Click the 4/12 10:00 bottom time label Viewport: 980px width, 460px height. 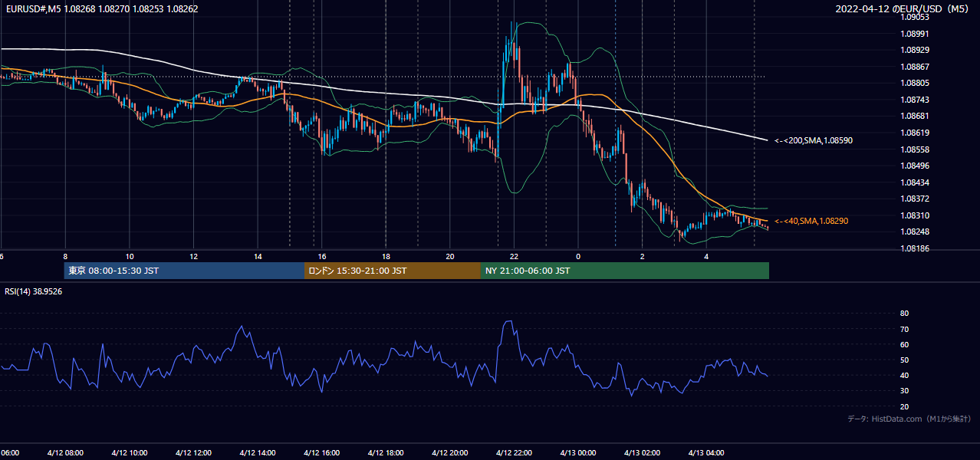[129, 452]
